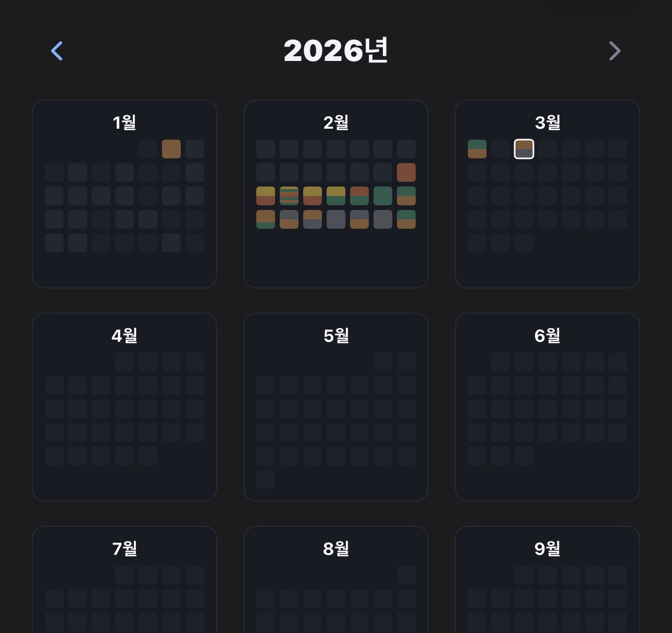Viewport: 672px width, 633px height.
Task: Go to the previous year with the left chevron
Action: 57,51
